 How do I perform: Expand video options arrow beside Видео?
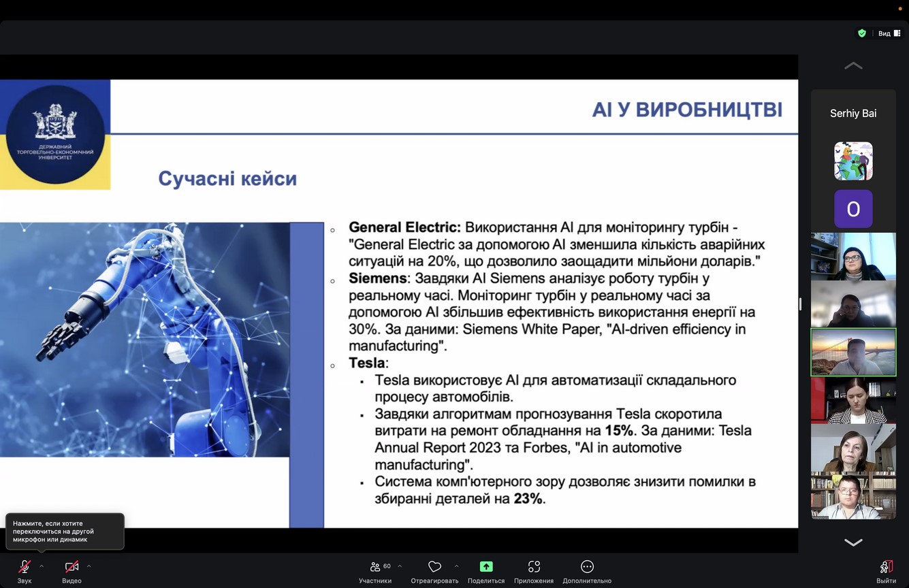[x=89, y=566]
